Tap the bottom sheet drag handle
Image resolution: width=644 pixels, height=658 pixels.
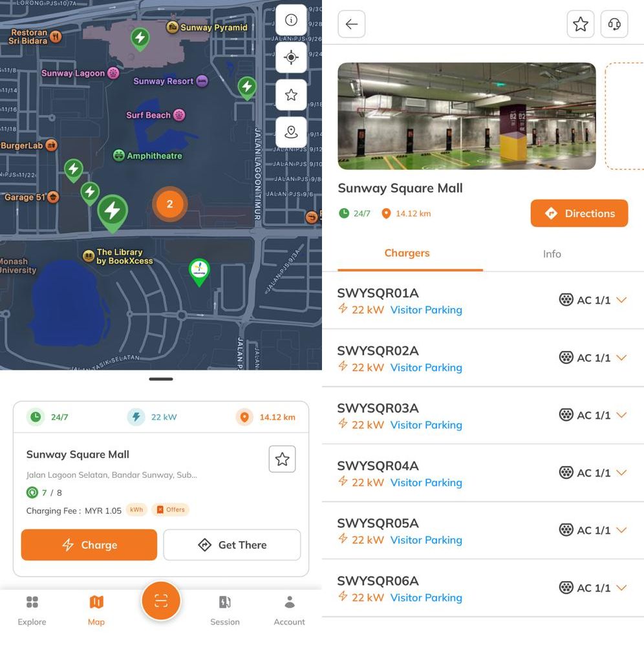161,379
